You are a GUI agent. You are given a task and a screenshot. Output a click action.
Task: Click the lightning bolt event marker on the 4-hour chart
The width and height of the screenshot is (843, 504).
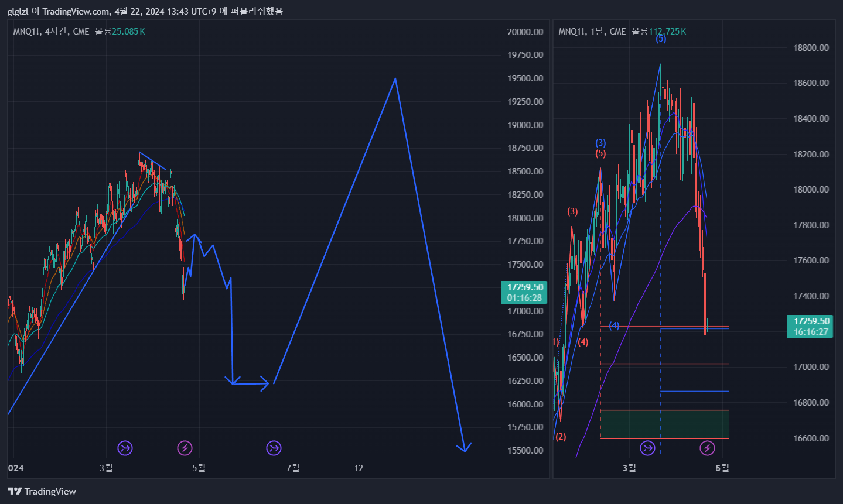coord(185,448)
